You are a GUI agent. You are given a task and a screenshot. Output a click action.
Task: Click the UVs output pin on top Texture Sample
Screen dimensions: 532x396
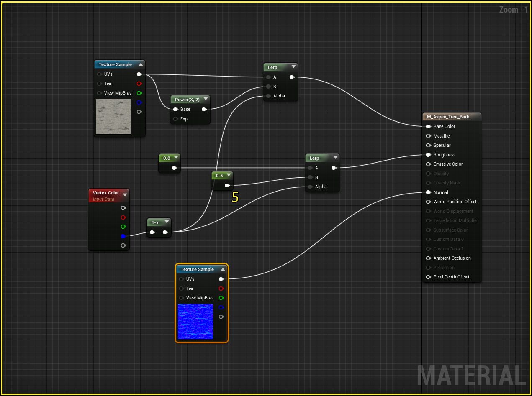click(139, 74)
